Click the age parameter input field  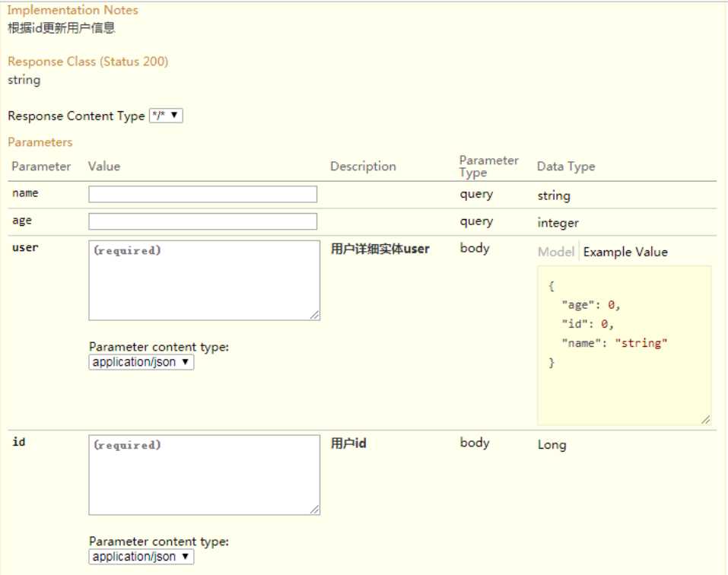pyautogui.click(x=203, y=221)
